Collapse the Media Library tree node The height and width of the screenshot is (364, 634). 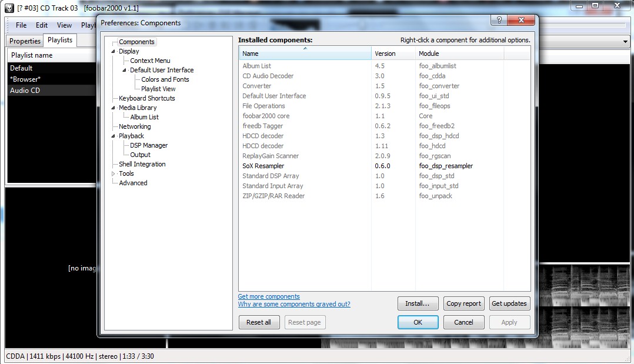coord(113,108)
